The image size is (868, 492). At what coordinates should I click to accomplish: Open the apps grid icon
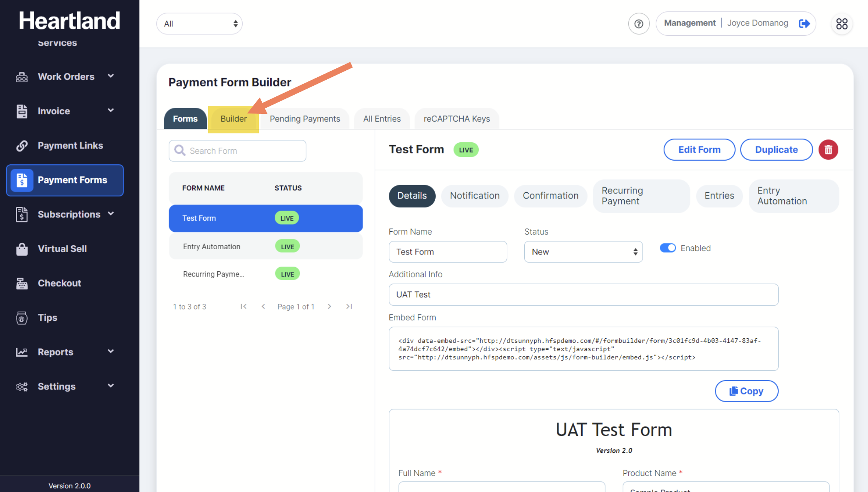click(x=842, y=24)
